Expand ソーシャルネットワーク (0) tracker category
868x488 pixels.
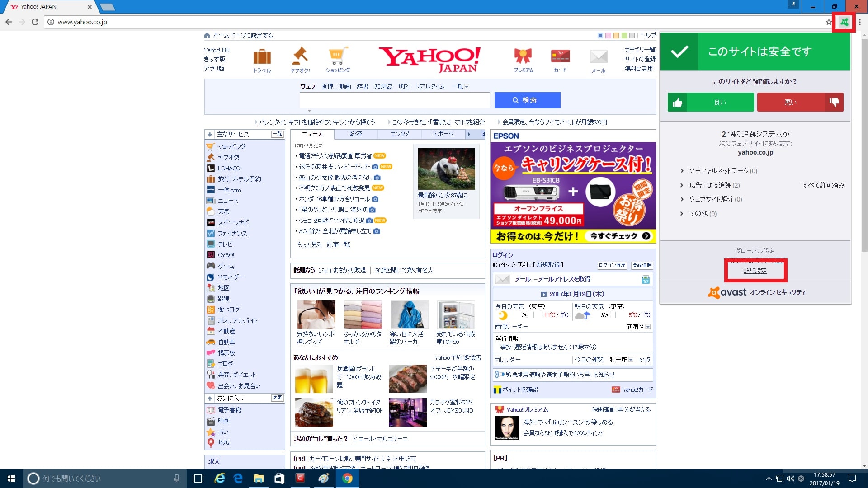682,171
